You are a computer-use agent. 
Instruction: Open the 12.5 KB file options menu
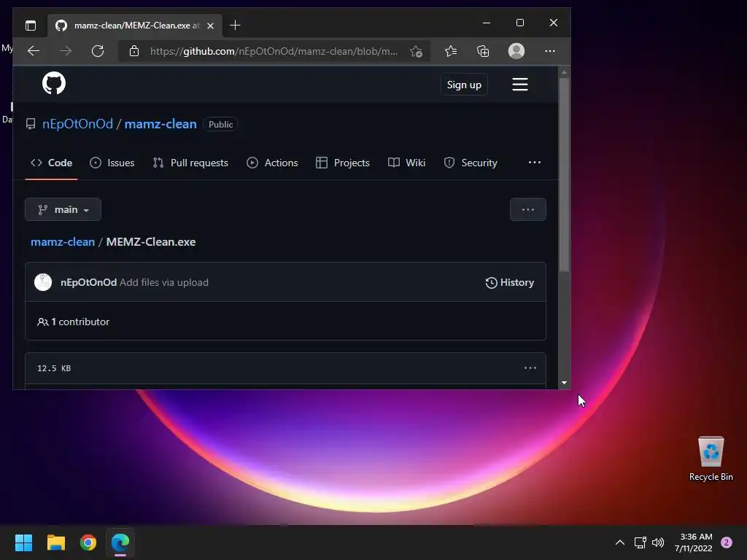530,368
